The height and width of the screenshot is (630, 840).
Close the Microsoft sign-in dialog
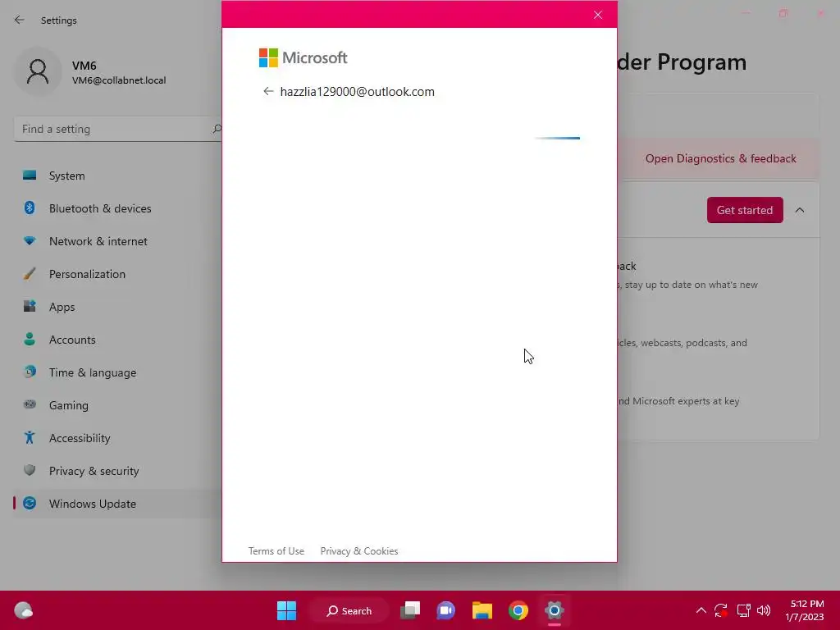pyautogui.click(x=598, y=15)
